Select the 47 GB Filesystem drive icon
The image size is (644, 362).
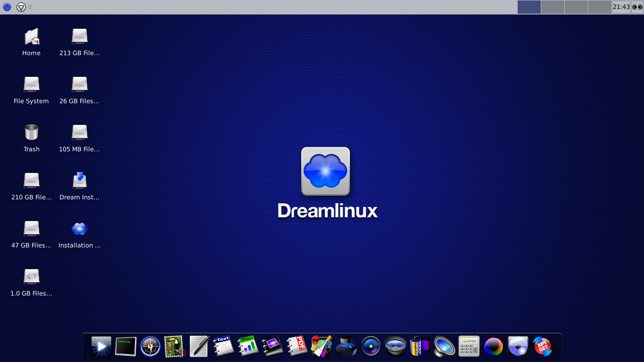point(32,229)
